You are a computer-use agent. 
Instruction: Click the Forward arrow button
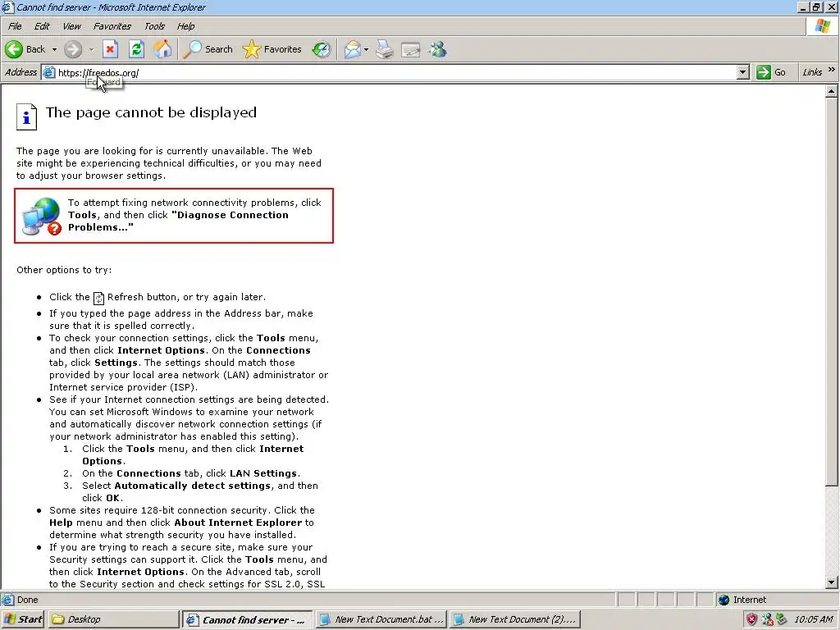(73, 49)
